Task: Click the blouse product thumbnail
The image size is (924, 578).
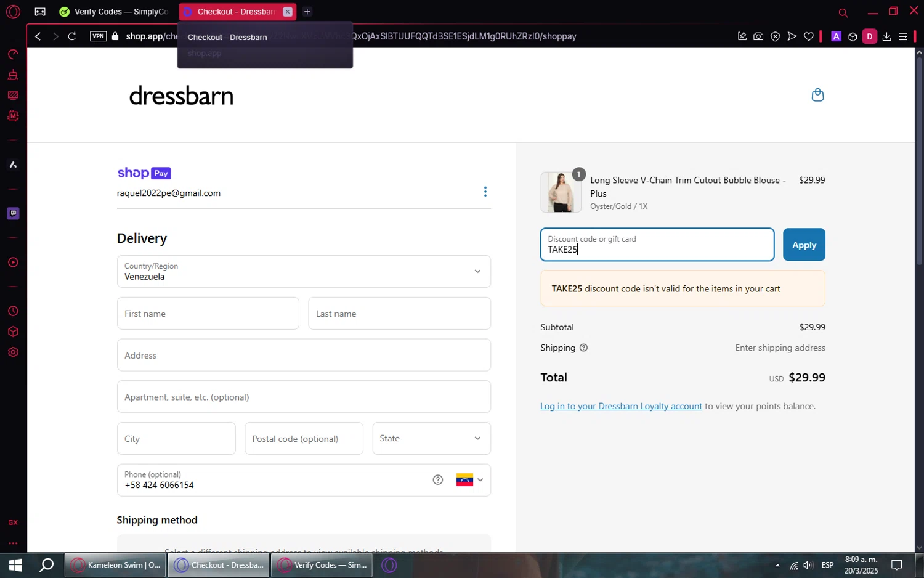Action: tap(561, 192)
